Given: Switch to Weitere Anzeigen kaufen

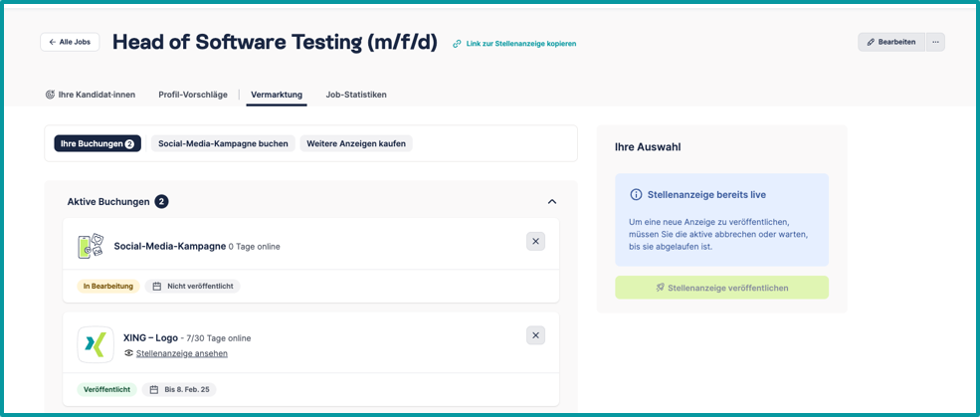Looking at the screenshot, I should (x=356, y=143).
